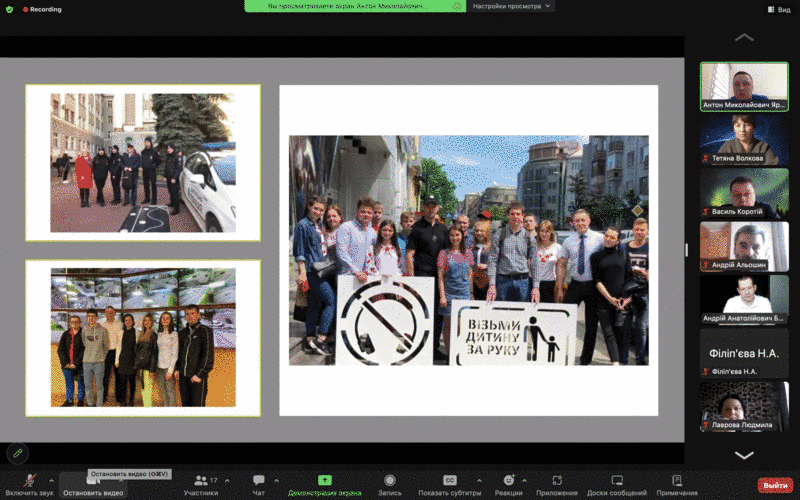The width and height of the screenshot is (800, 500).
Task: Expand the arrow next to Чат
Action: pyautogui.click(x=276, y=481)
